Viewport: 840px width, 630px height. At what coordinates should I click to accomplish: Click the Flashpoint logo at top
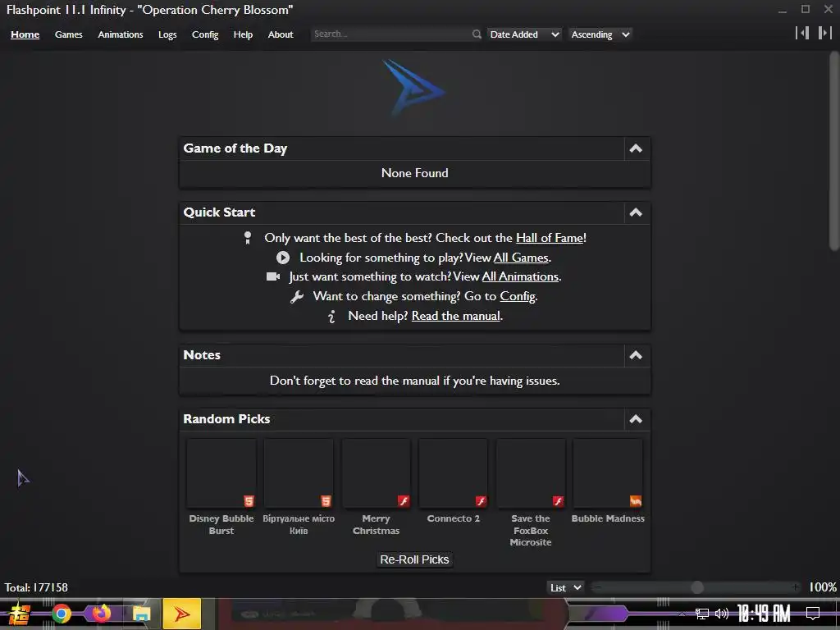tap(413, 88)
